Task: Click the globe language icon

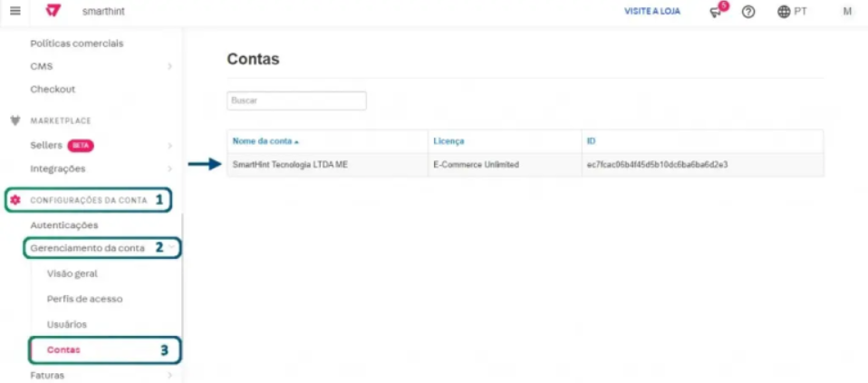Action: (784, 12)
